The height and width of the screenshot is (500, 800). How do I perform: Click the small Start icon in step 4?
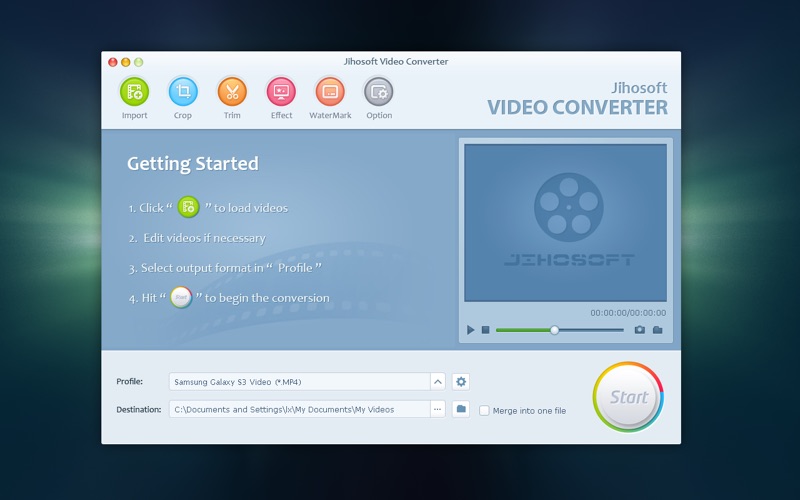[181, 297]
